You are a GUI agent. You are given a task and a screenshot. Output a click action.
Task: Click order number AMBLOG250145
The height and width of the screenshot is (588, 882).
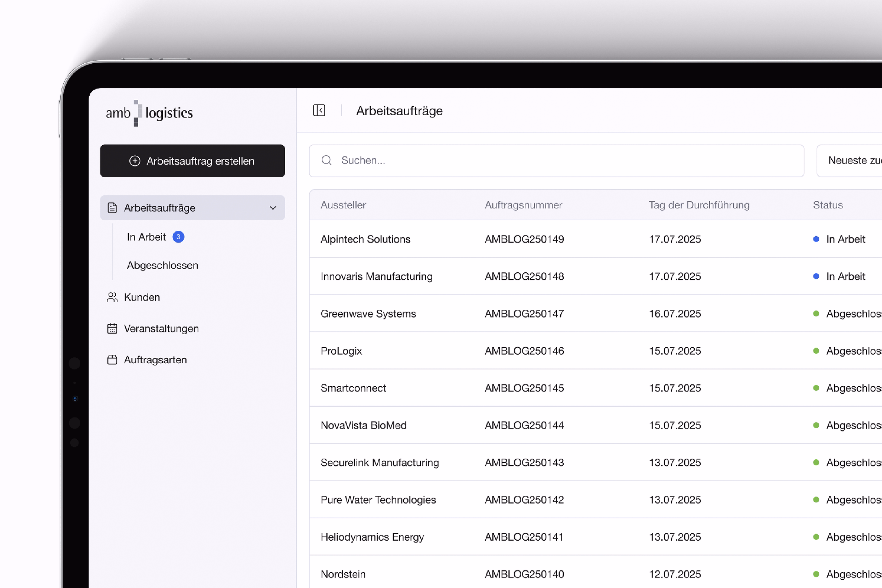tap(524, 388)
